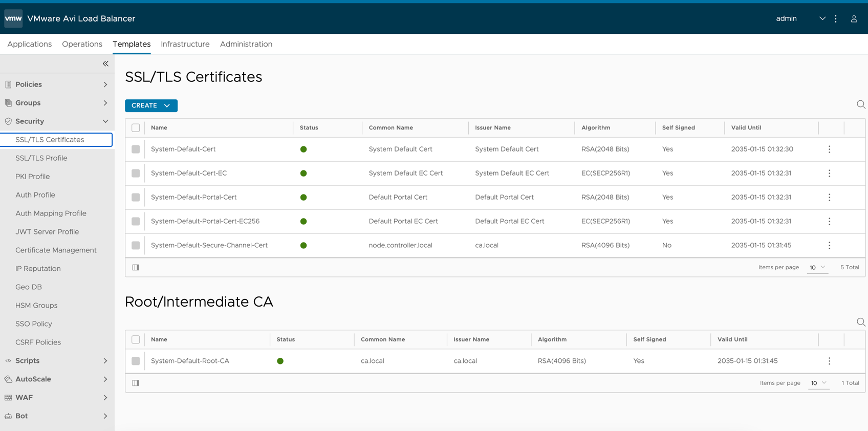Tick the System-Default-Root-CA checkbox
The image size is (868, 431).
coord(136,361)
